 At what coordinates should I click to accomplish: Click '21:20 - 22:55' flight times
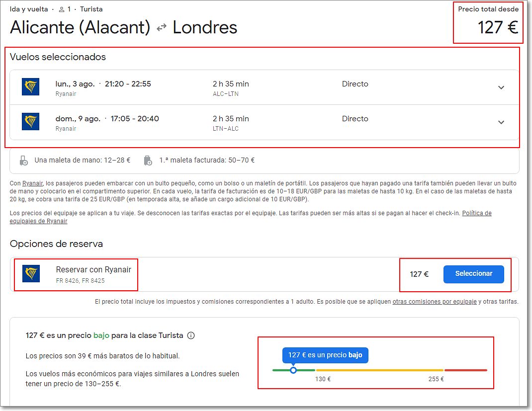(128, 84)
